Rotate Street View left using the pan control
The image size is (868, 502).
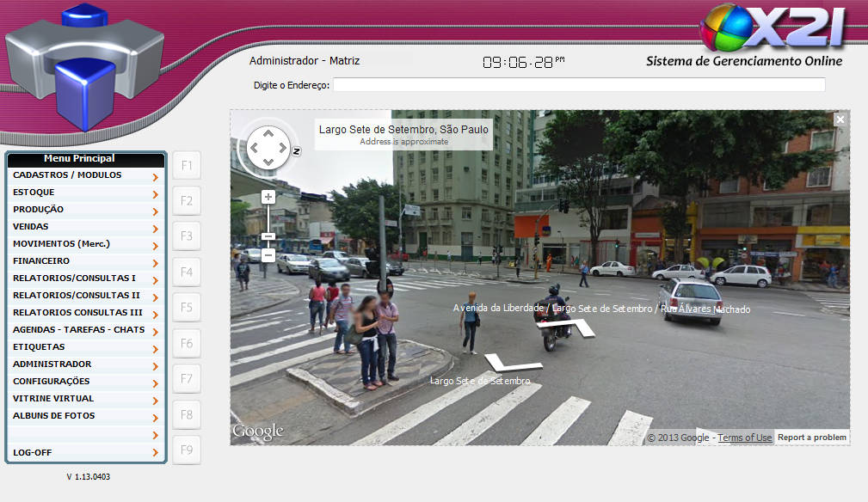[x=254, y=147]
